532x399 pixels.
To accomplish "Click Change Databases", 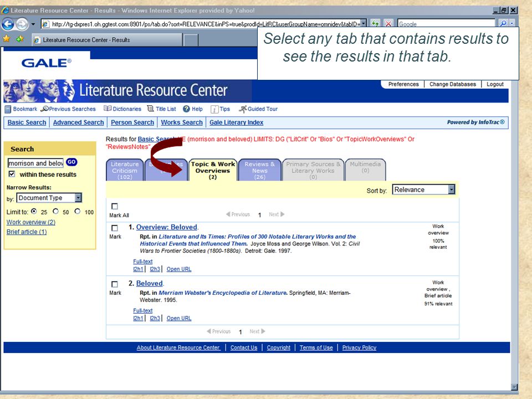I will [453, 84].
